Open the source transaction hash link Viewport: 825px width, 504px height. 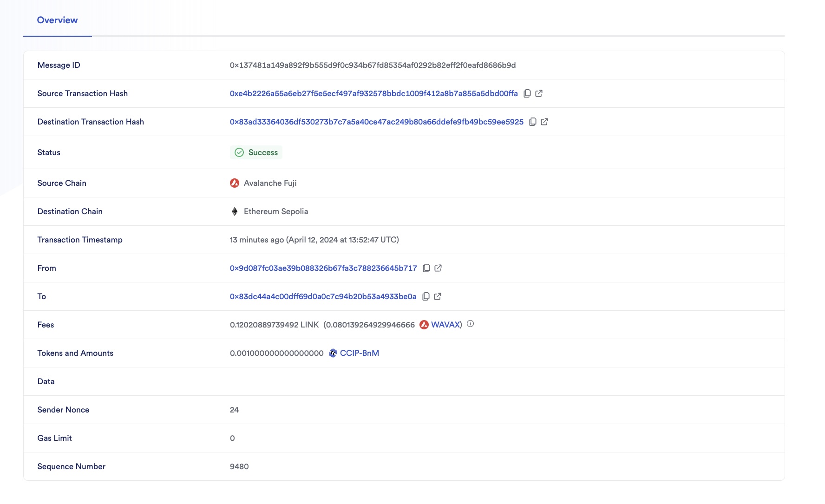pyautogui.click(x=372, y=93)
